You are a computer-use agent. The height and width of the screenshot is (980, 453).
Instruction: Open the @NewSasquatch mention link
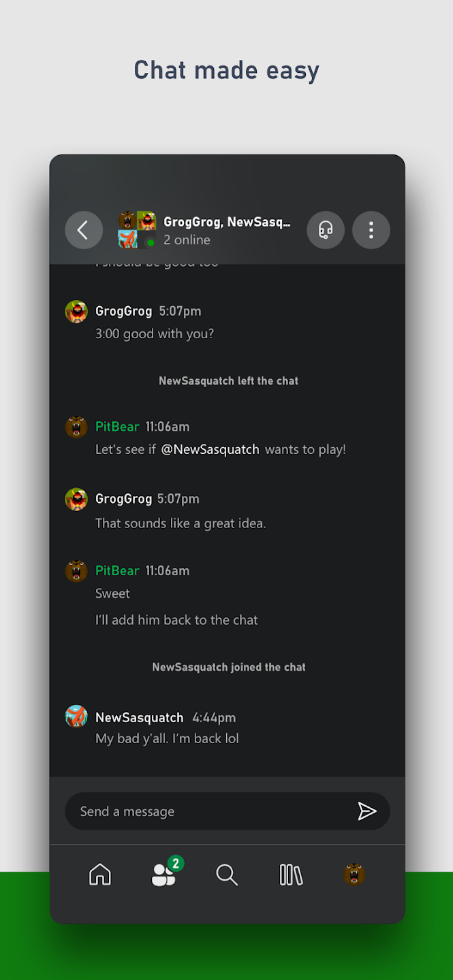(x=210, y=449)
